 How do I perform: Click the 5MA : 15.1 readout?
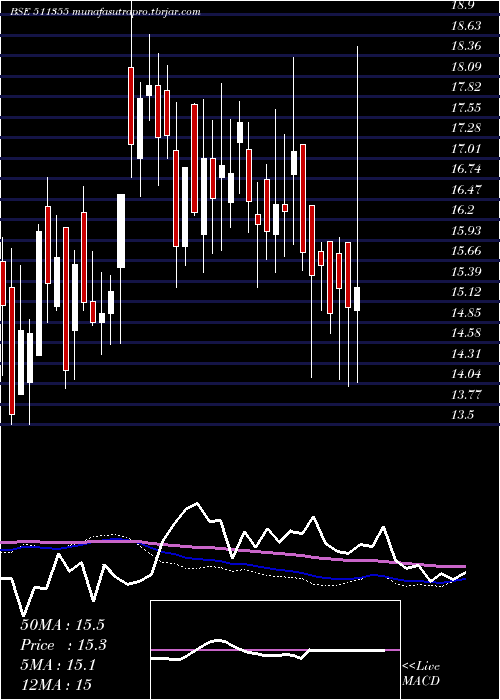click(58, 666)
